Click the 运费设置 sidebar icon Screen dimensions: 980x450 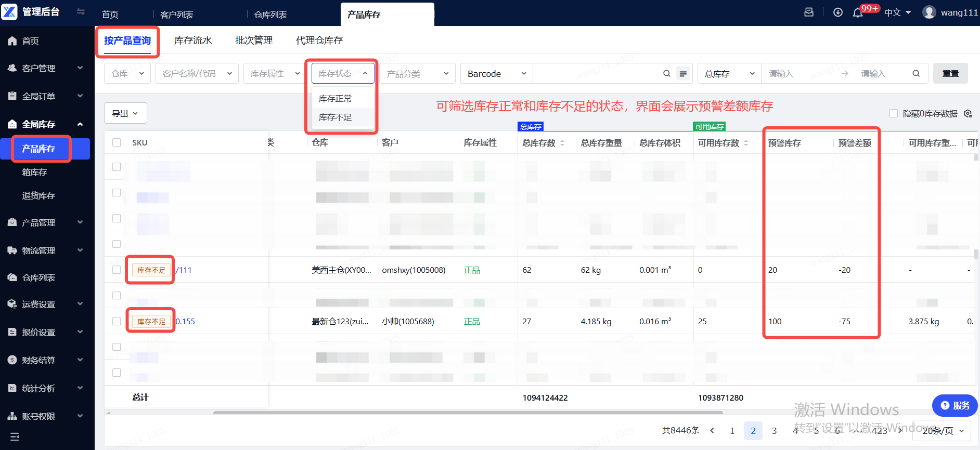tap(12, 304)
